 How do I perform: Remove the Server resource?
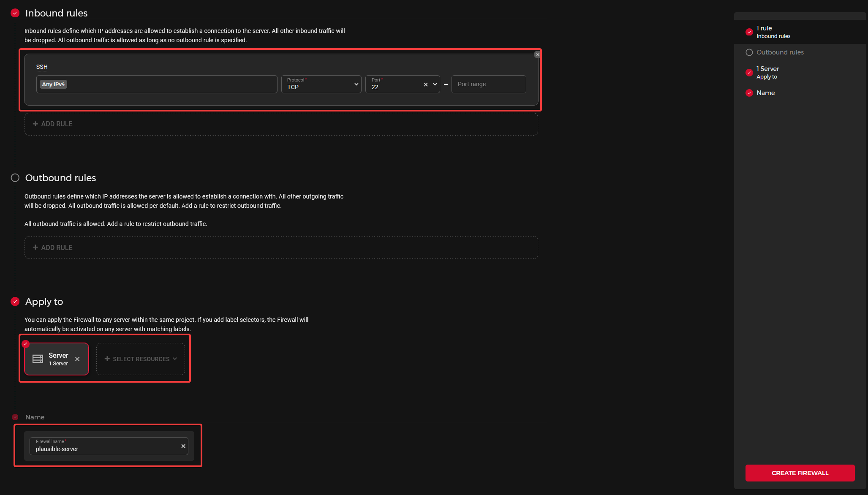(x=77, y=359)
